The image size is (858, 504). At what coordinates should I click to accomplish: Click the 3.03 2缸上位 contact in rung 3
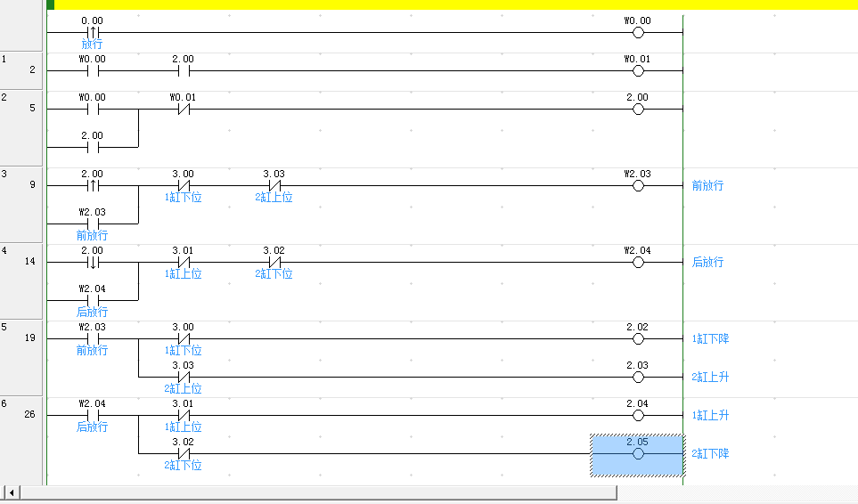pos(274,186)
